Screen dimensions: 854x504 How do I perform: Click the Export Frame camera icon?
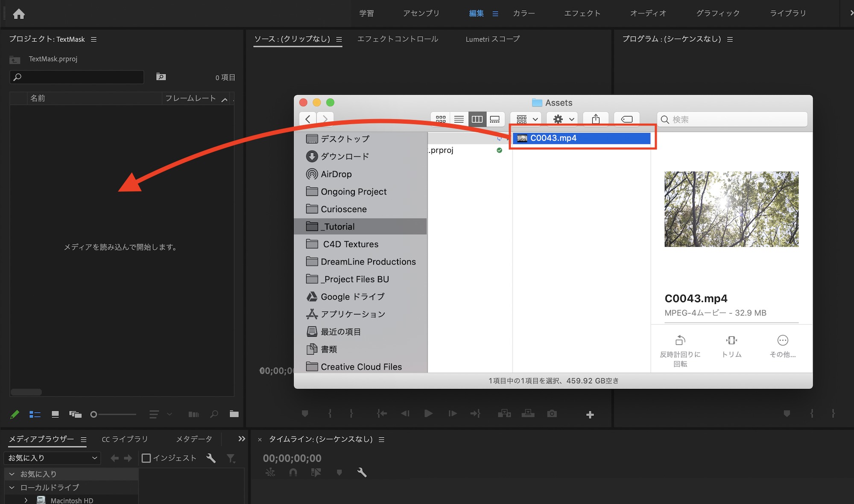coord(552,414)
